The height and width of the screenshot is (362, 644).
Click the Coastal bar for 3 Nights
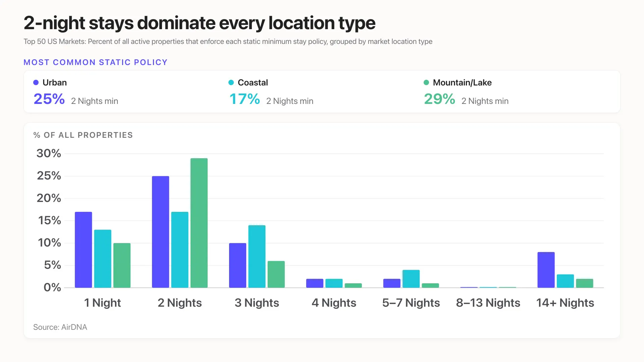pos(257,256)
